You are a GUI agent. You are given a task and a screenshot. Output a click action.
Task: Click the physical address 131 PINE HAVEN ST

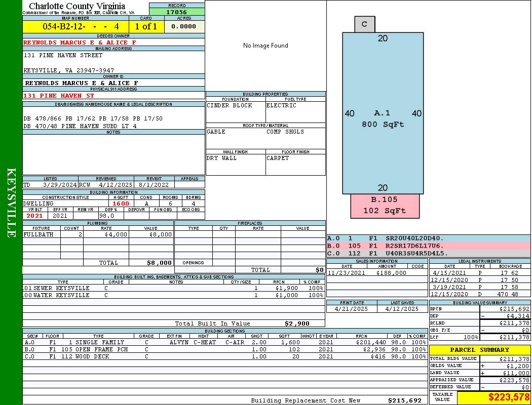(x=59, y=96)
